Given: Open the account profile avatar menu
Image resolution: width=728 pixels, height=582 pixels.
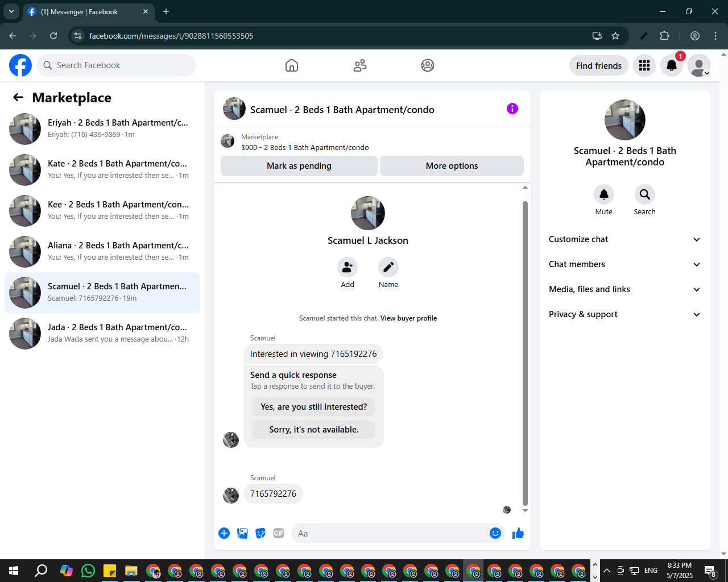Looking at the screenshot, I should coord(699,65).
